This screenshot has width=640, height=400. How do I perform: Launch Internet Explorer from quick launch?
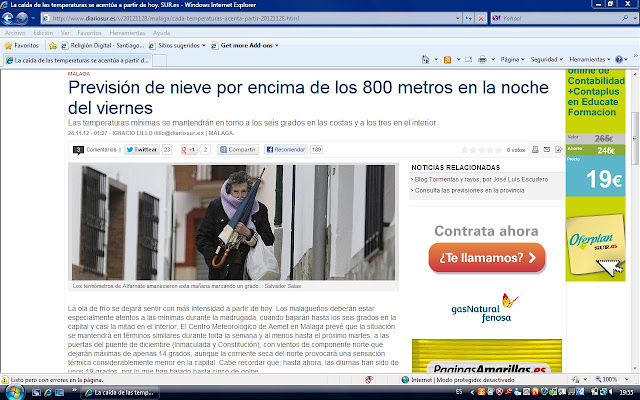tap(48, 393)
